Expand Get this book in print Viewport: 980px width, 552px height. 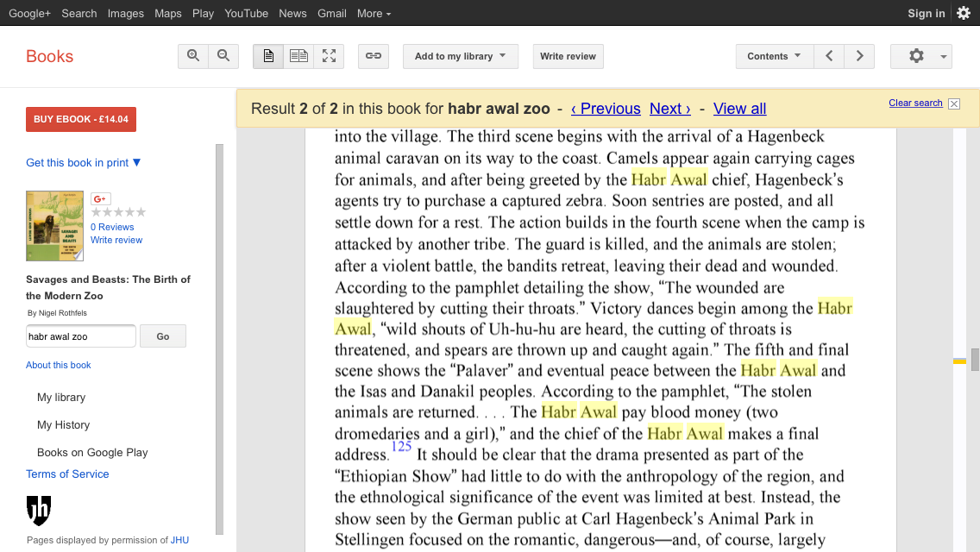click(x=84, y=162)
